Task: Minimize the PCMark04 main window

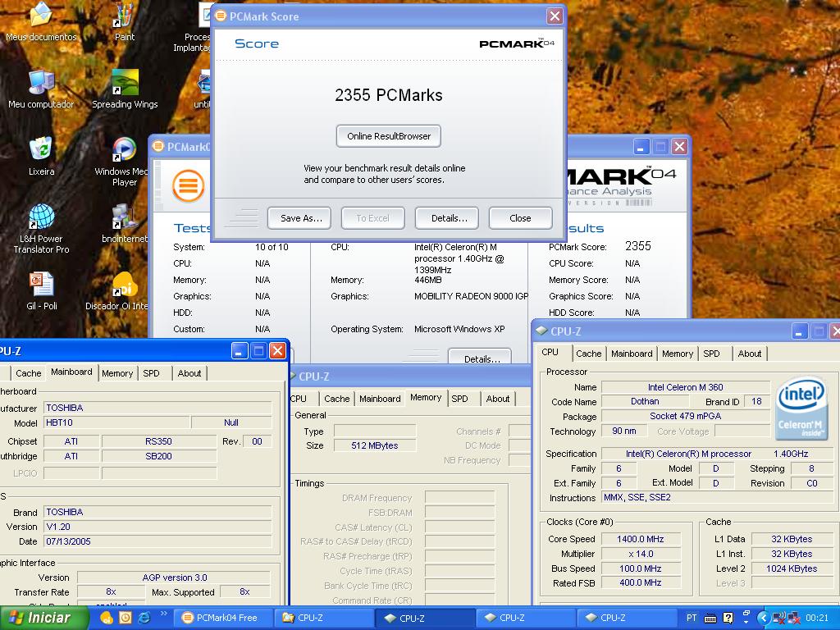Action: coord(641,146)
